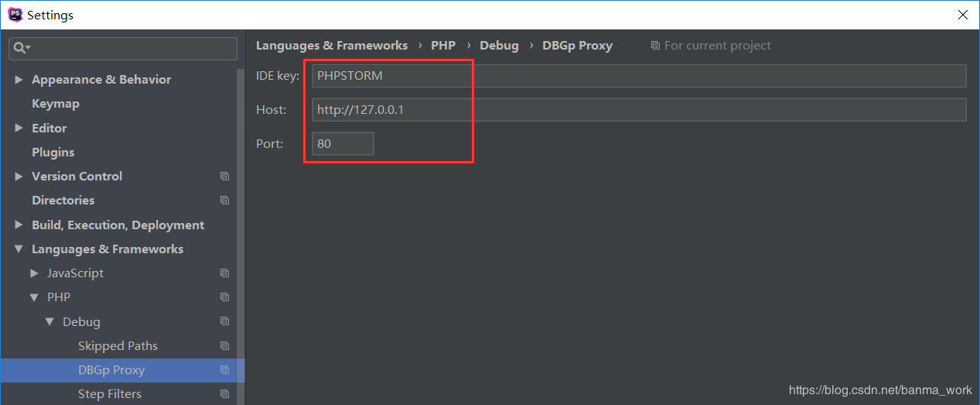Click 'DBGp Proxy' in the breadcrumb path
Image resolution: width=980 pixels, height=405 pixels.
click(x=577, y=46)
